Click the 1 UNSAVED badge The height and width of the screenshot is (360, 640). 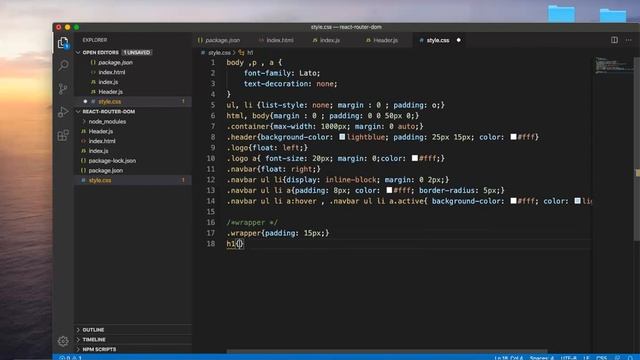(x=137, y=52)
